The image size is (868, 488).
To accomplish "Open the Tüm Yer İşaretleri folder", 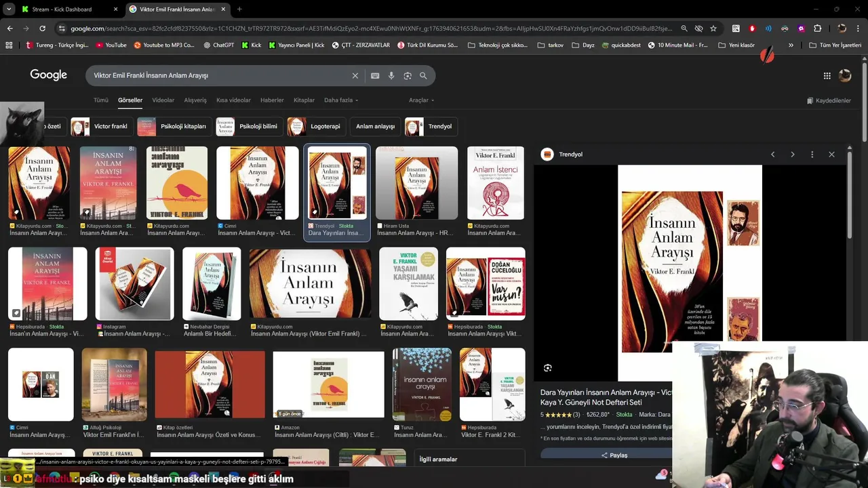I will click(835, 45).
